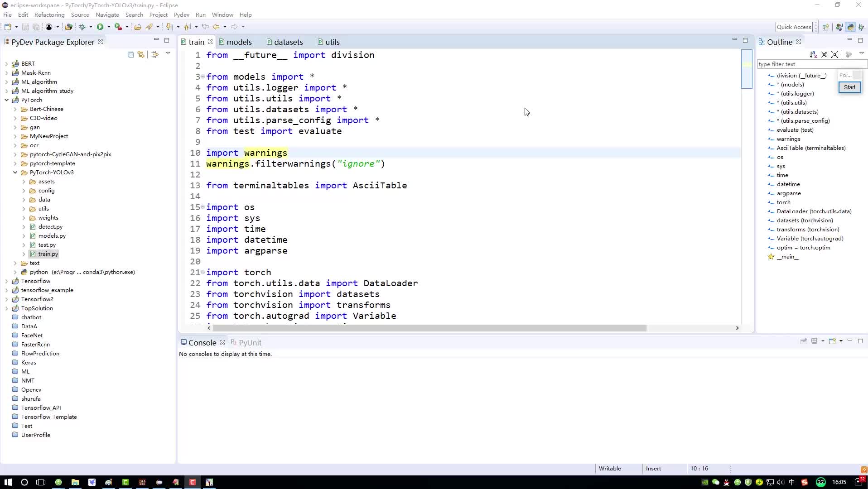The height and width of the screenshot is (489, 868).
Task: Select detect.py in Package Explorer
Action: tap(50, 227)
